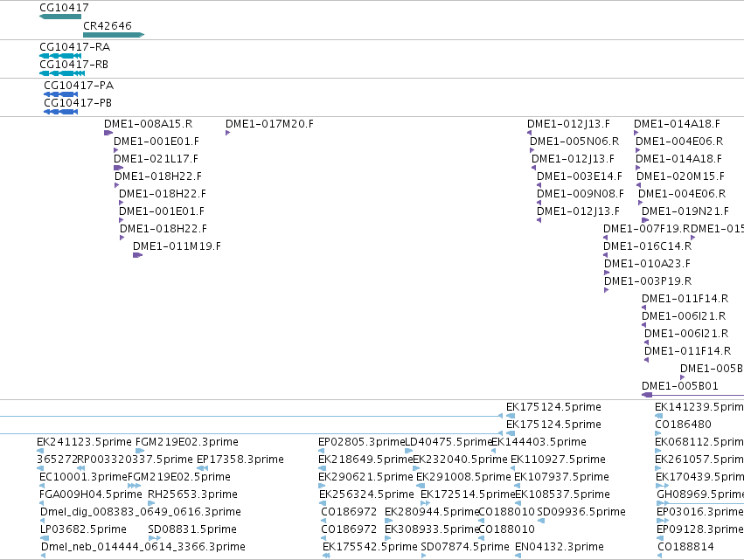This screenshot has height=560, width=744.
Task: Select the EK144403.5prime label
Action: pos(539,442)
